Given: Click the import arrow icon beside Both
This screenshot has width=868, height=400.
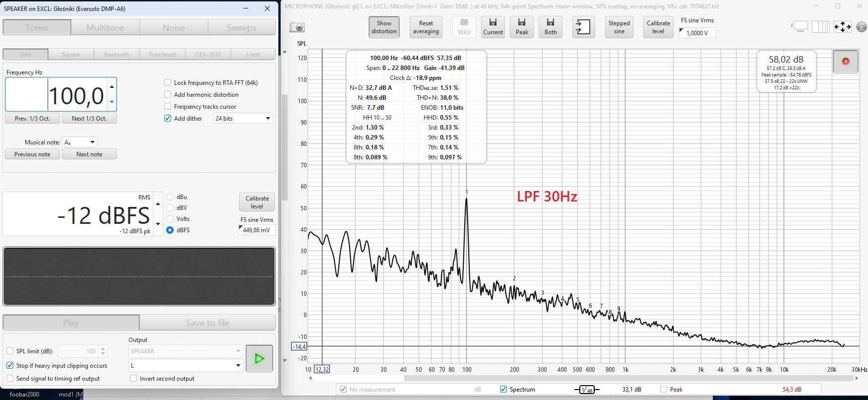Looking at the screenshot, I should pos(583,27).
